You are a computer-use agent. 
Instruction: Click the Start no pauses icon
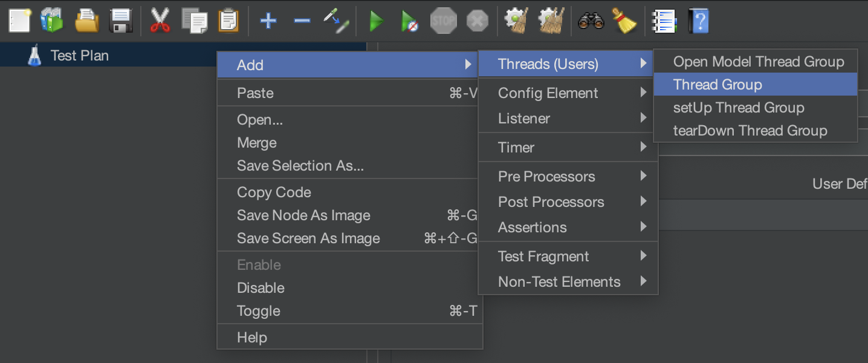pyautogui.click(x=409, y=22)
